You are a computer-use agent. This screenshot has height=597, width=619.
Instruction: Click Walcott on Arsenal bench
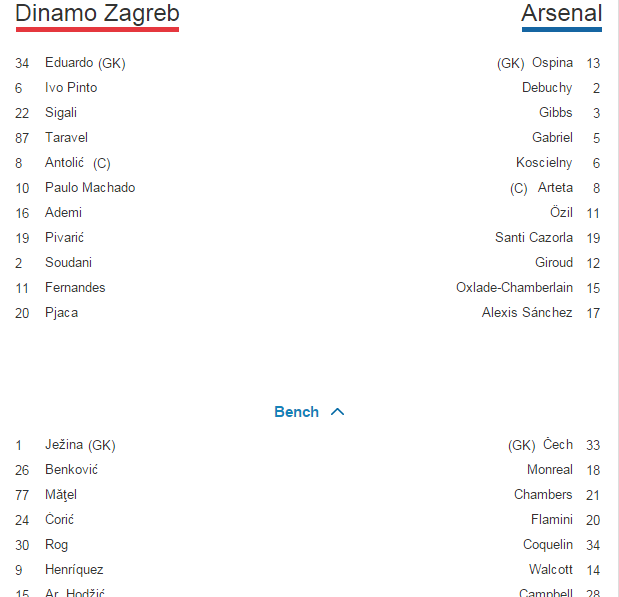(551, 570)
